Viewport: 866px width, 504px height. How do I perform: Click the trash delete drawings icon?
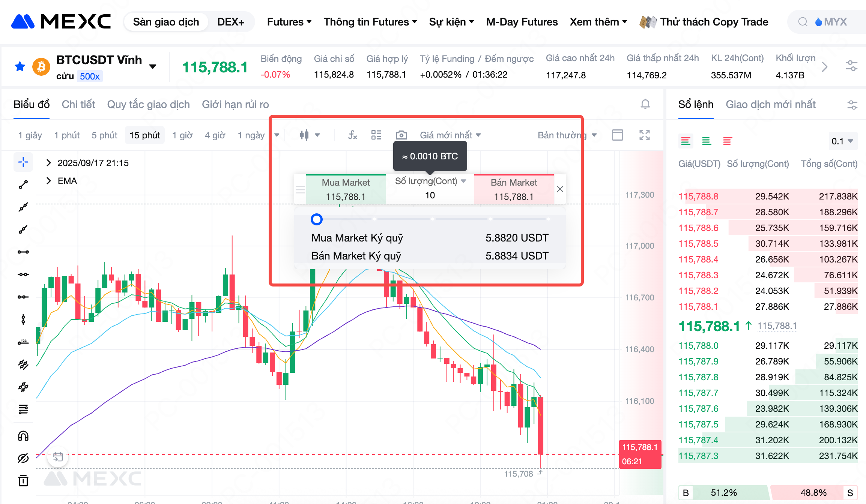point(23,480)
